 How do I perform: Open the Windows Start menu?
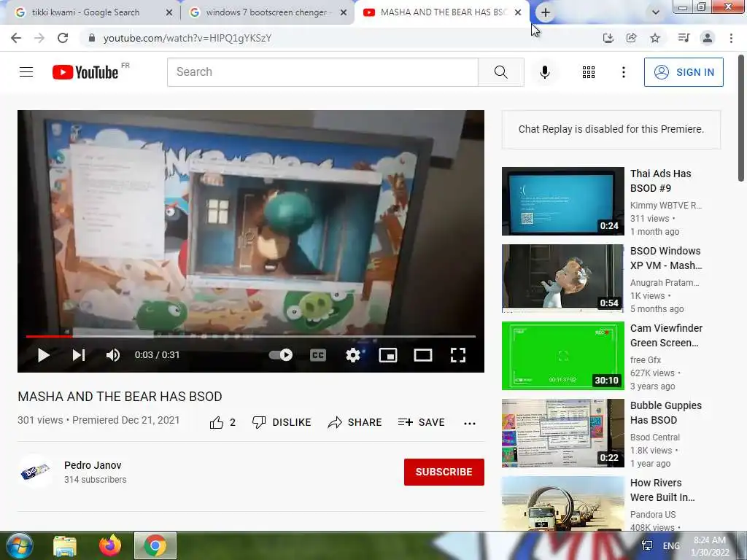(18, 545)
